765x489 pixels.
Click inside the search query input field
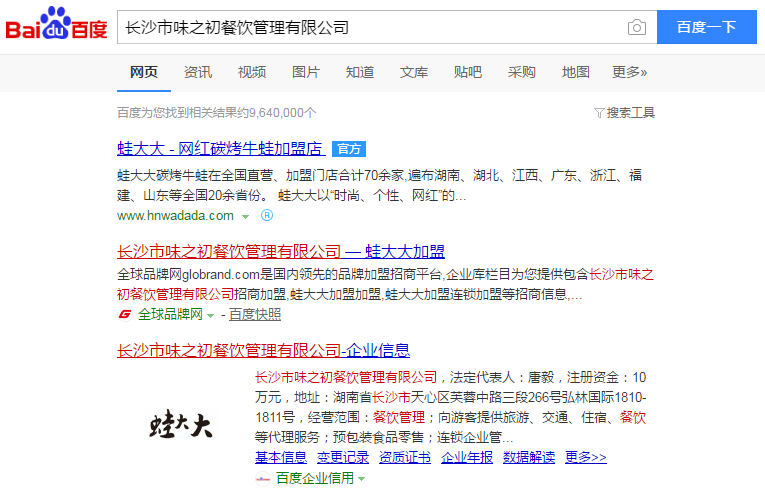370,28
